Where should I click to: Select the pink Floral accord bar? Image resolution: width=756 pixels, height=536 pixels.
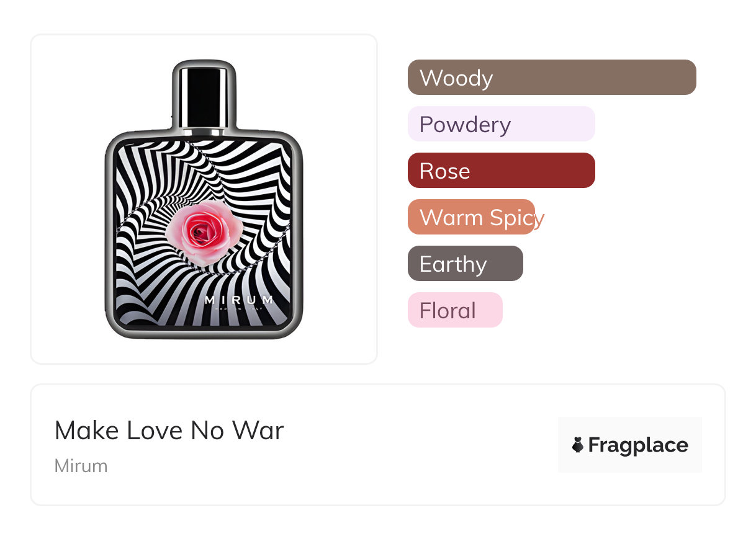pyautogui.click(x=455, y=310)
